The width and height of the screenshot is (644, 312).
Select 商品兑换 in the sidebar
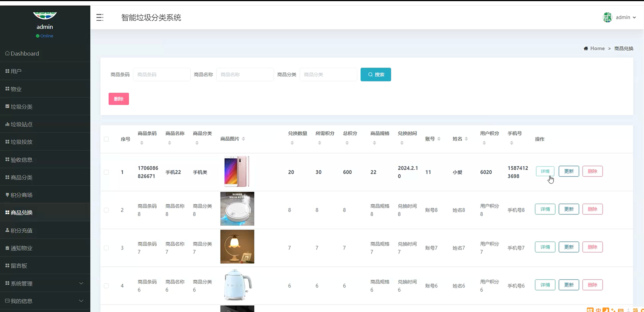pos(45,212)
